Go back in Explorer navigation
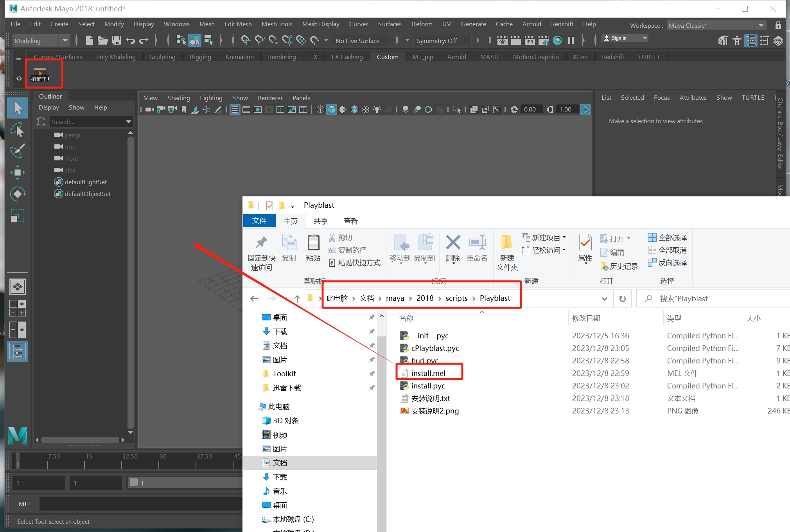790x532 pixels. [x=254, y=299]
